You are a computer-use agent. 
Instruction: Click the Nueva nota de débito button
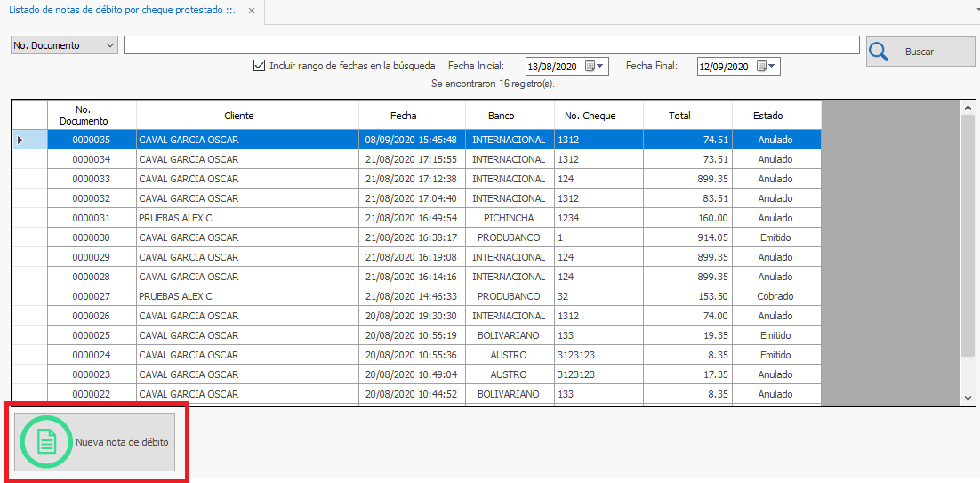[x=95, y=442]
